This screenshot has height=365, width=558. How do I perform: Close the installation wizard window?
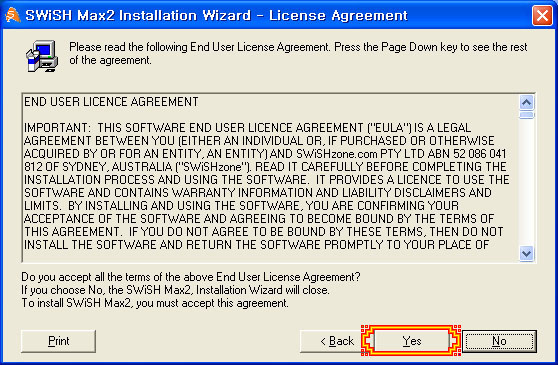coord(542,16)
